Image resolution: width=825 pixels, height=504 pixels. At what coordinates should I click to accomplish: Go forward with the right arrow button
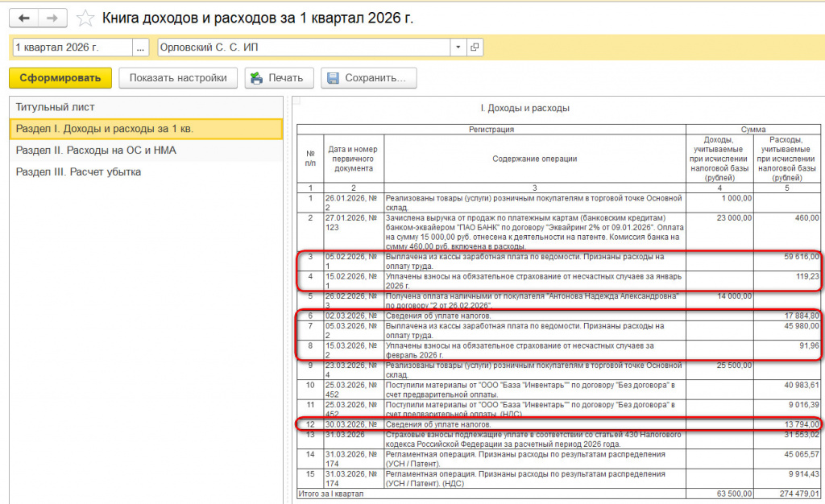52,19
